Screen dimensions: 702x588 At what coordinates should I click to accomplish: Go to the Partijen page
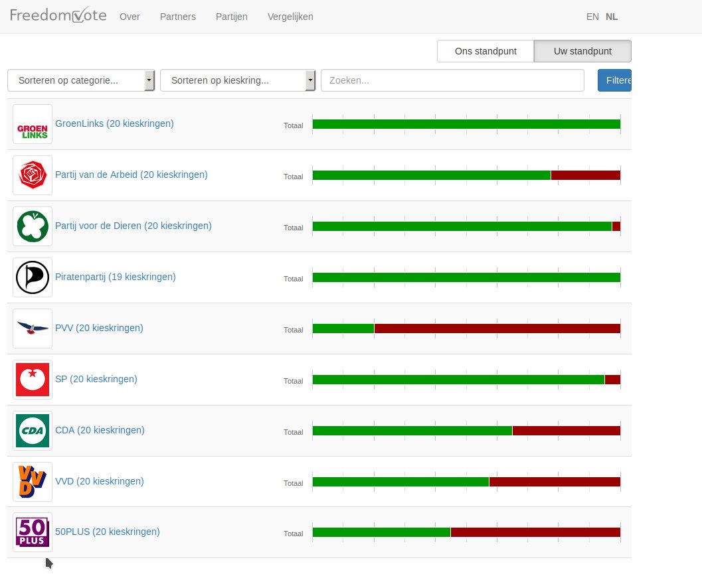click(x=232, y=17)
